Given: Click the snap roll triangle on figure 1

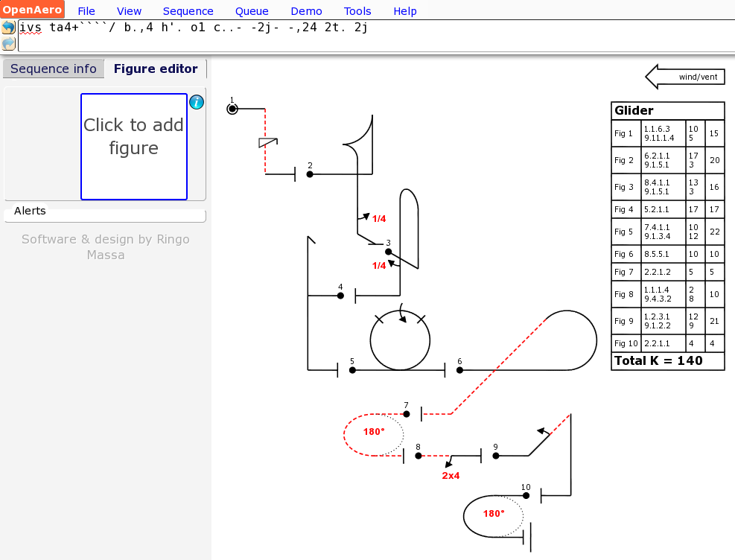Looking at the screenshot, I should pyautogui.click(x=268, y=142).
